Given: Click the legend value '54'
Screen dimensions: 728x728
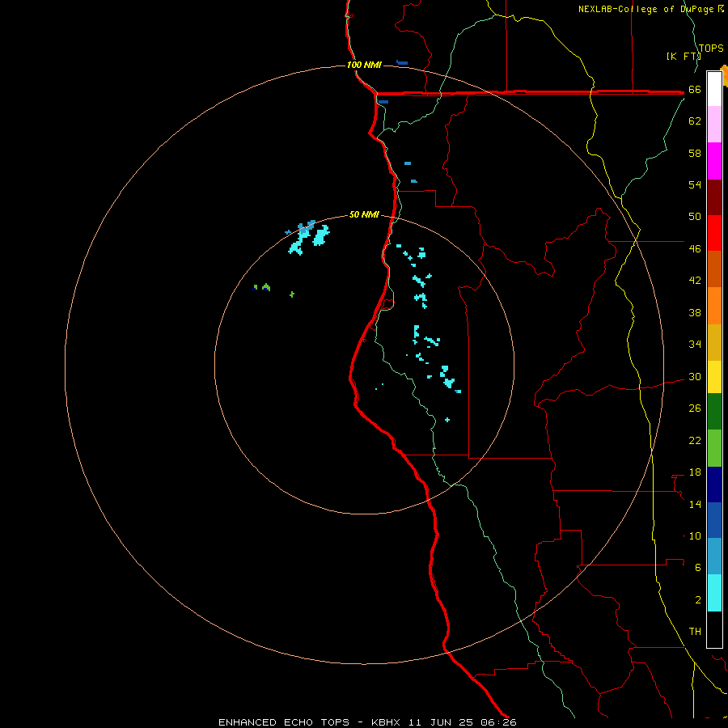Looking at the screenshot, I should (x=695, y=184).
